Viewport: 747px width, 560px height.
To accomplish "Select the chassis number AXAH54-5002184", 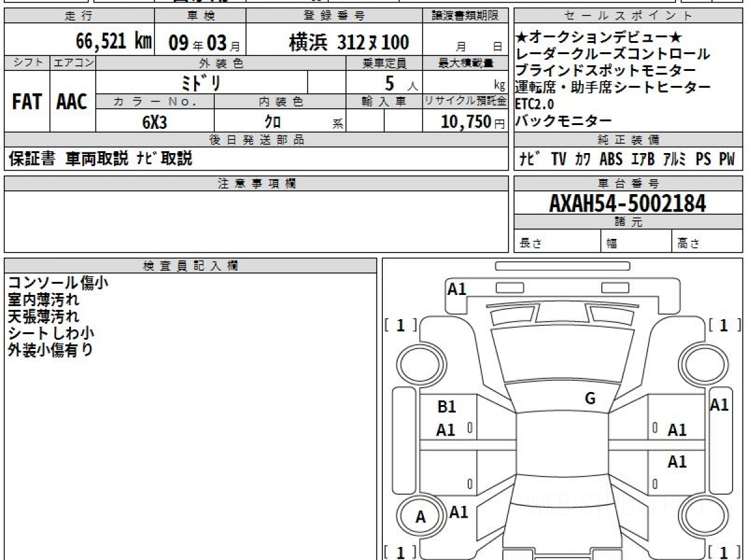I will 627,203.
